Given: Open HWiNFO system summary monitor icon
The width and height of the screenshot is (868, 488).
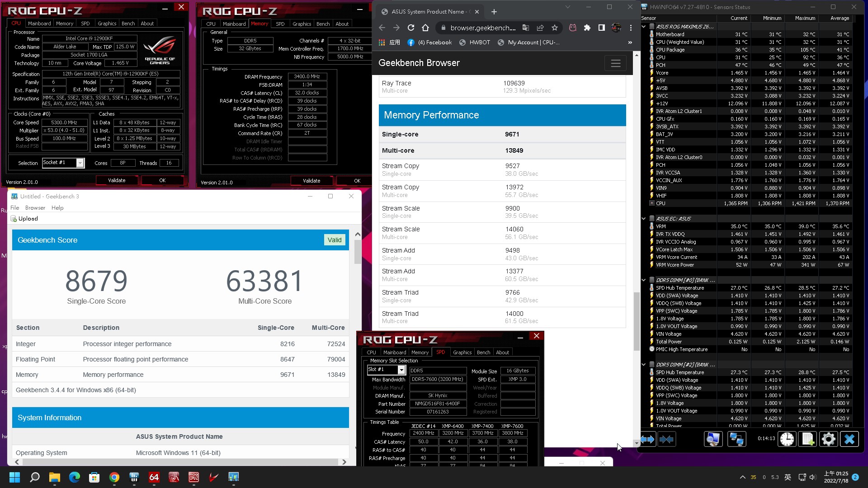Looking at the screenshot, I should [713, 439].
